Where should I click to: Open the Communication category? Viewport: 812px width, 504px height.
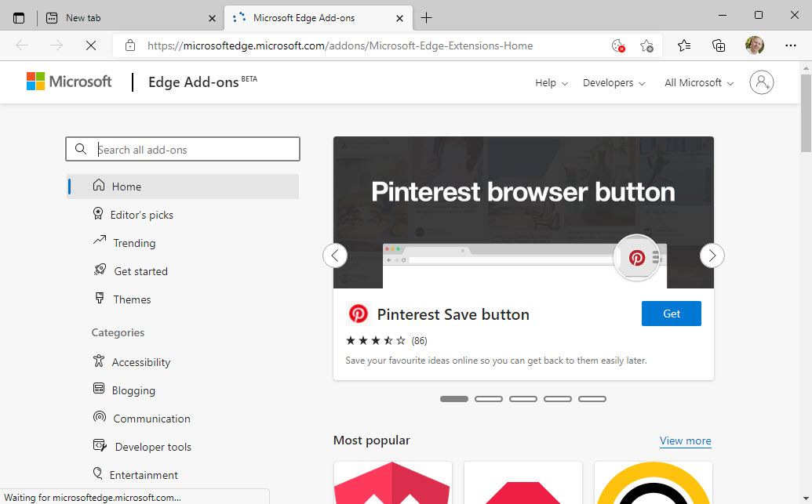142,418
